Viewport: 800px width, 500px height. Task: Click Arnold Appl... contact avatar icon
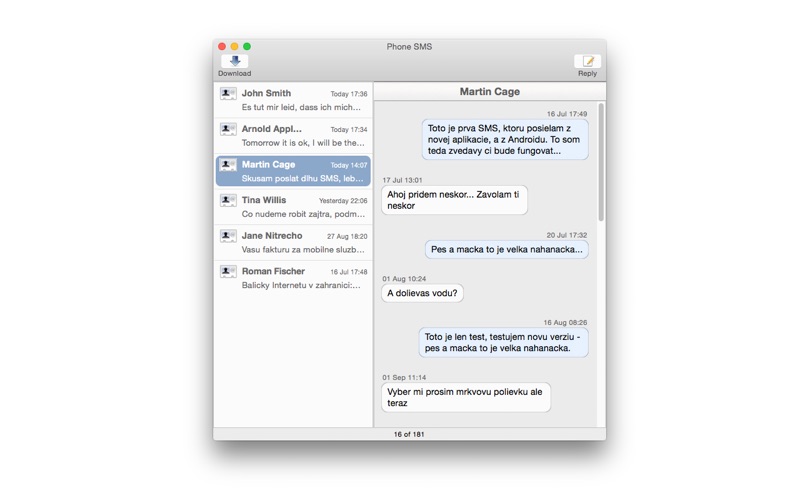(228, 129)
